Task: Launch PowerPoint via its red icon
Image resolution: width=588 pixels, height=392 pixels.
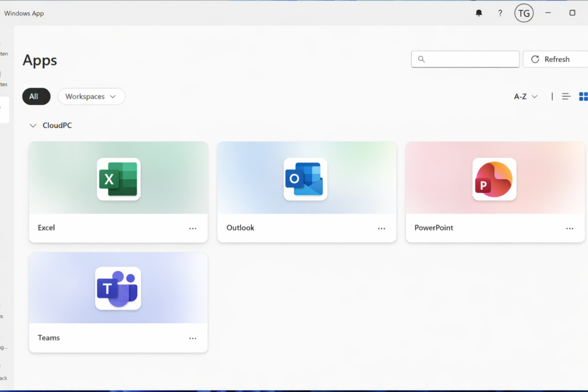Action: [x=494, y=179]
